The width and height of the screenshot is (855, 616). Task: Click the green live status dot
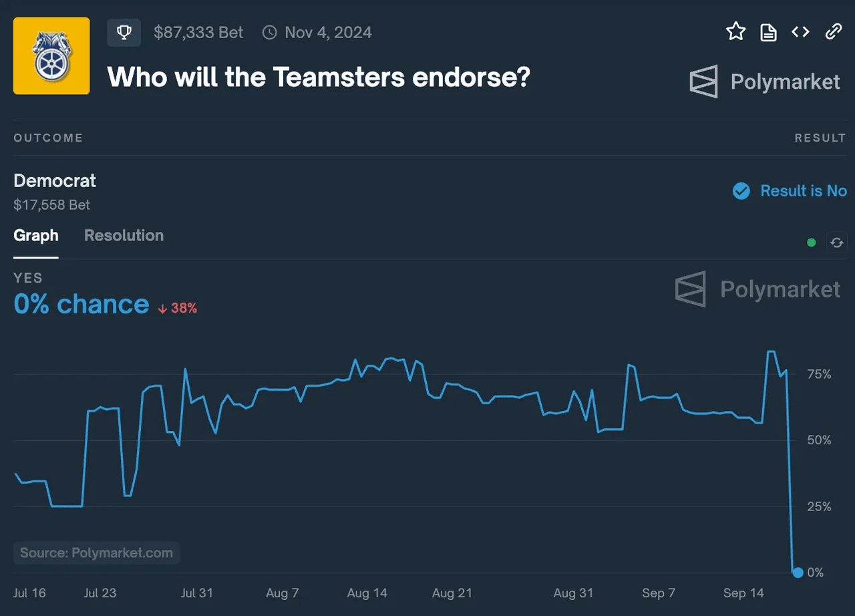(812, 243)
